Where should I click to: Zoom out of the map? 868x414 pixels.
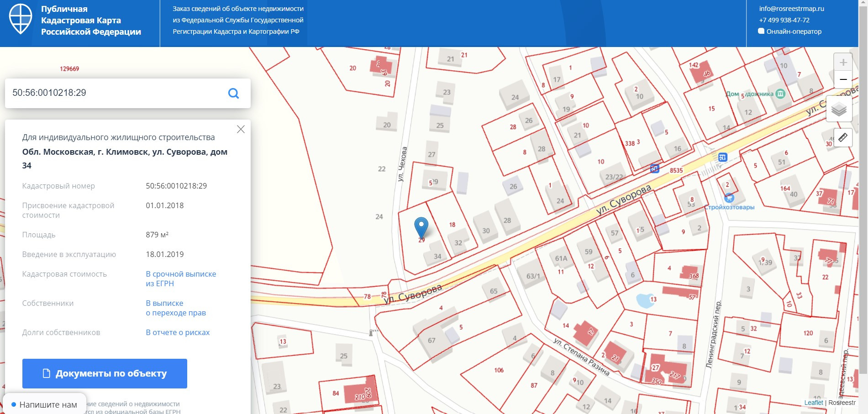(x=843, y=79)
